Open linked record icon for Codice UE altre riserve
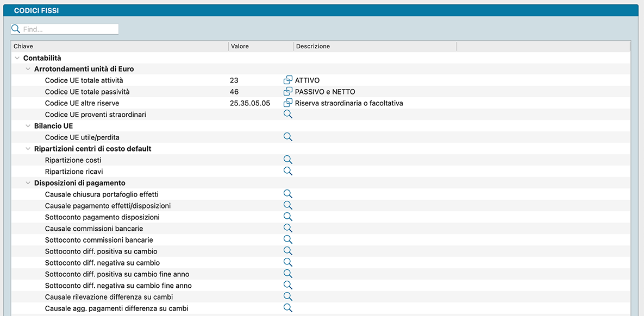 pyautogui.click(x=288, y=103)
